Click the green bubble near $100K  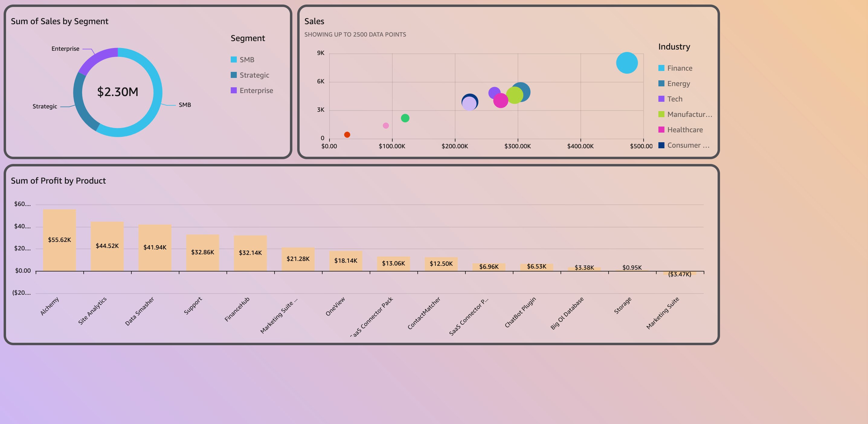pos(405,118)
